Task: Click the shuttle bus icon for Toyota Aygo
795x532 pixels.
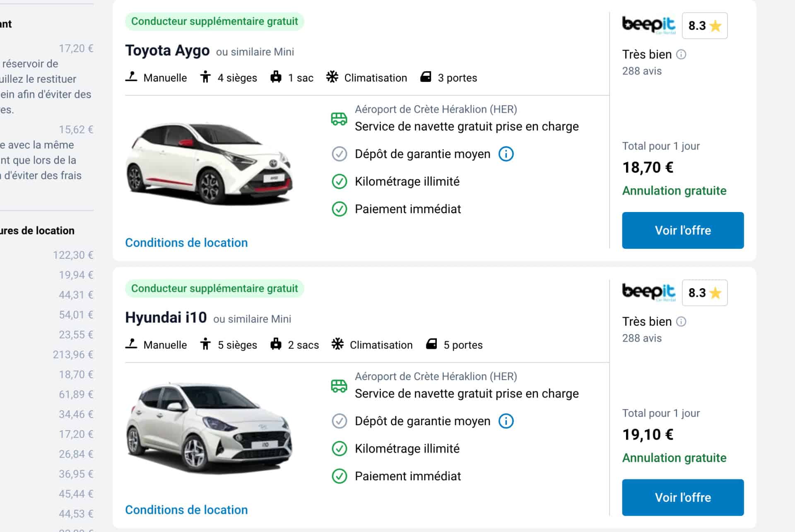Action: [x=339, y=118]
